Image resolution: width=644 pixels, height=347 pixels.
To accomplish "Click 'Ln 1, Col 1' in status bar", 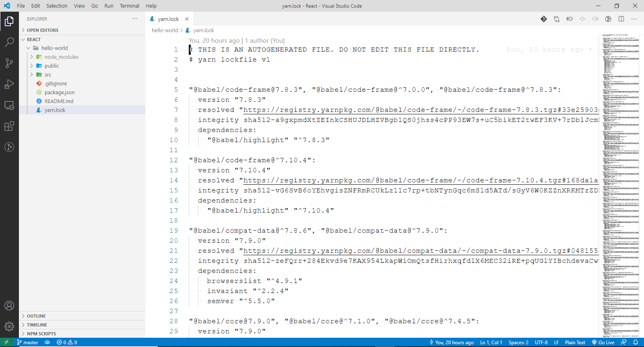I will [x=491, y=342].
